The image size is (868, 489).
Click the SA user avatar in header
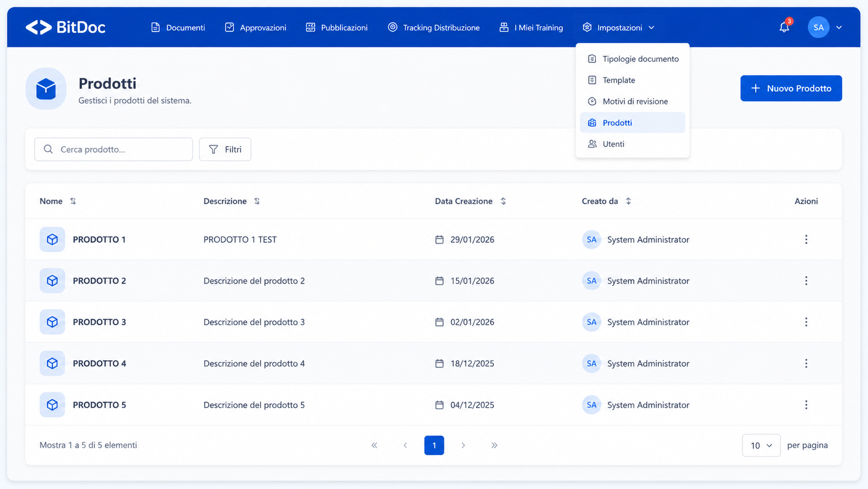click(818, 27)
